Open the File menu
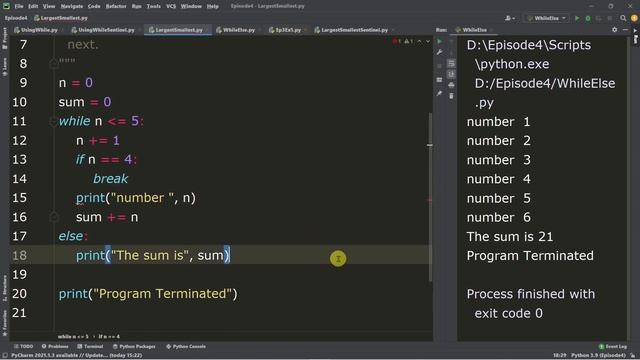The height and width of the screenshot is (360, 640). (x=19, y=6)
